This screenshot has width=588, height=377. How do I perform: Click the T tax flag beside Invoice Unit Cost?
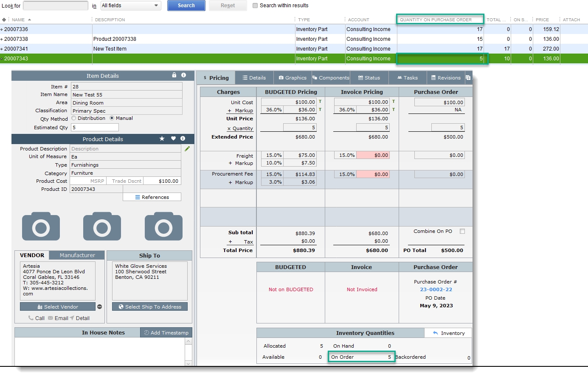(x=394, y=102)
